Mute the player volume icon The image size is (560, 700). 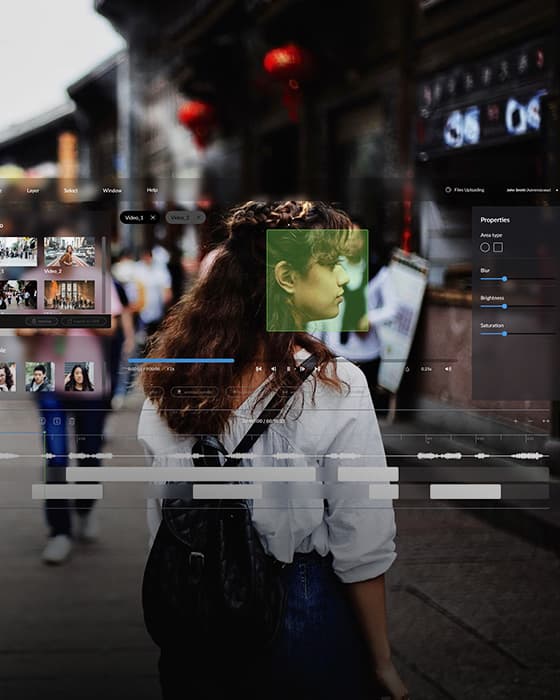pyautogui.click(x=447, y=369)
